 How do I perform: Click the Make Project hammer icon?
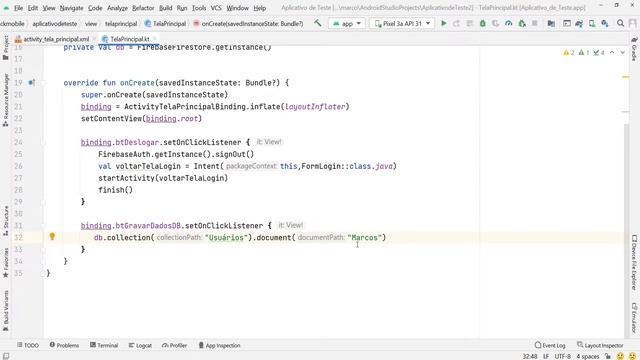coord(318,24)
